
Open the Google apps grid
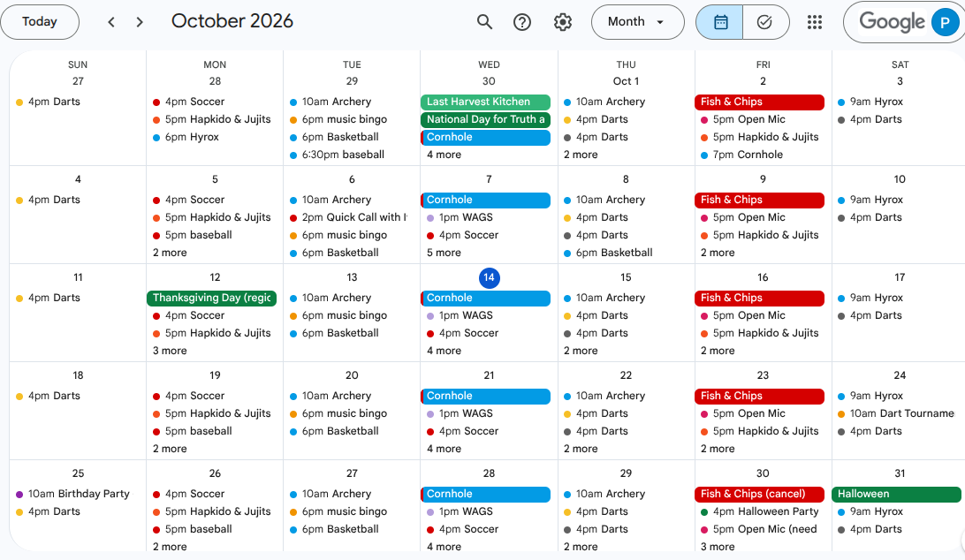tap(814, 22)
